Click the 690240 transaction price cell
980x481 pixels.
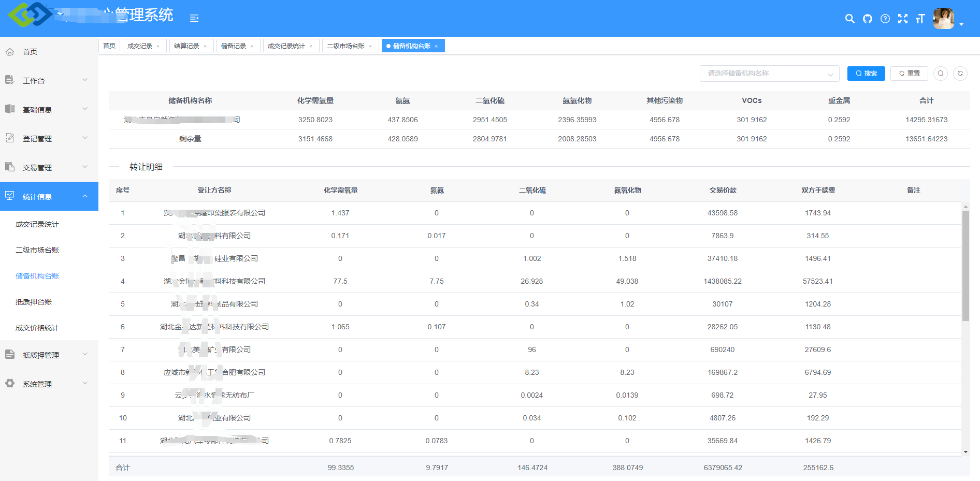tap(723, 349)
